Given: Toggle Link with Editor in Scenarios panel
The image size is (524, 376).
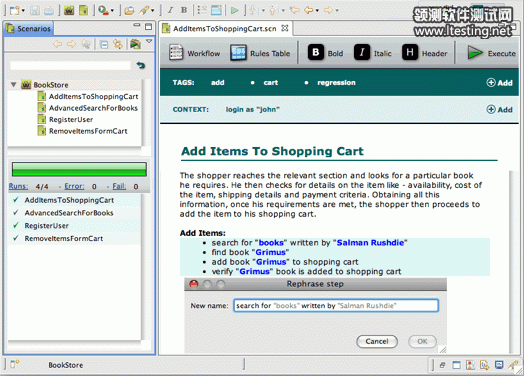Looking at the screenshot, I should pyautogui.click(x=118, y=44).
